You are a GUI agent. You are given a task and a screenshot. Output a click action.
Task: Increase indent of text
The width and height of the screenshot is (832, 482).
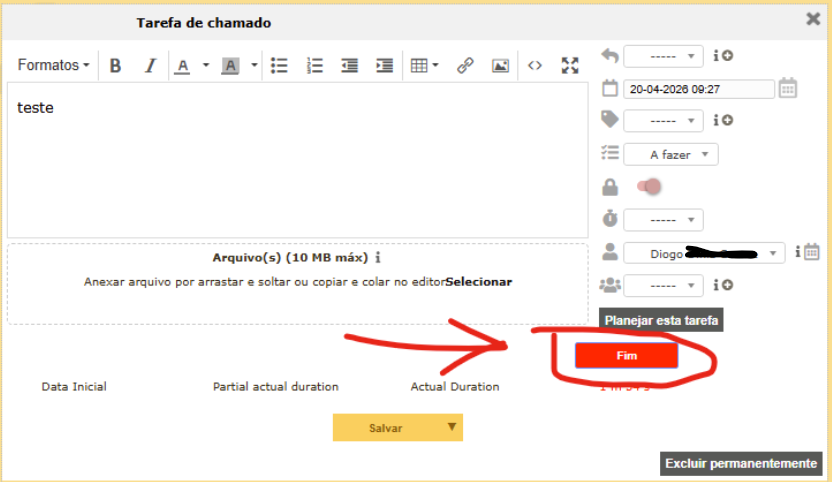point(384,65)
